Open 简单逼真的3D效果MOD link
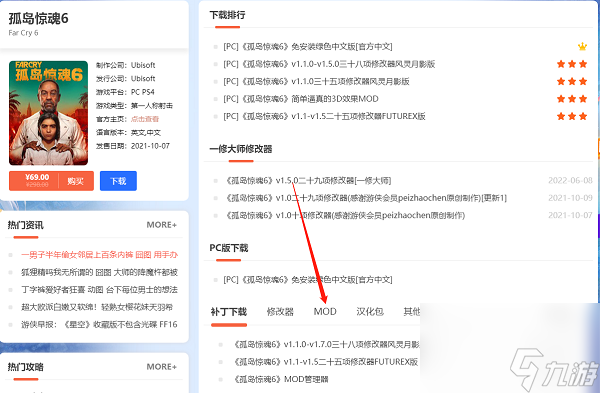 pyautogui.click(x=301, y=99)
